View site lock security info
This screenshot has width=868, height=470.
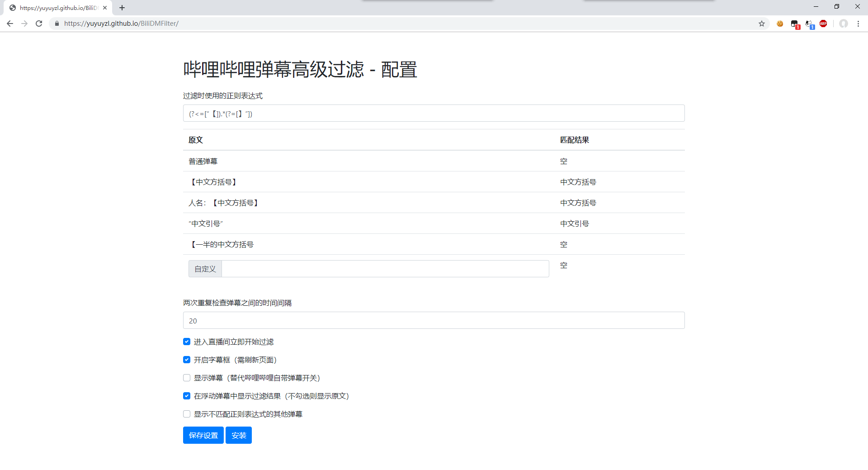[57, 24]
